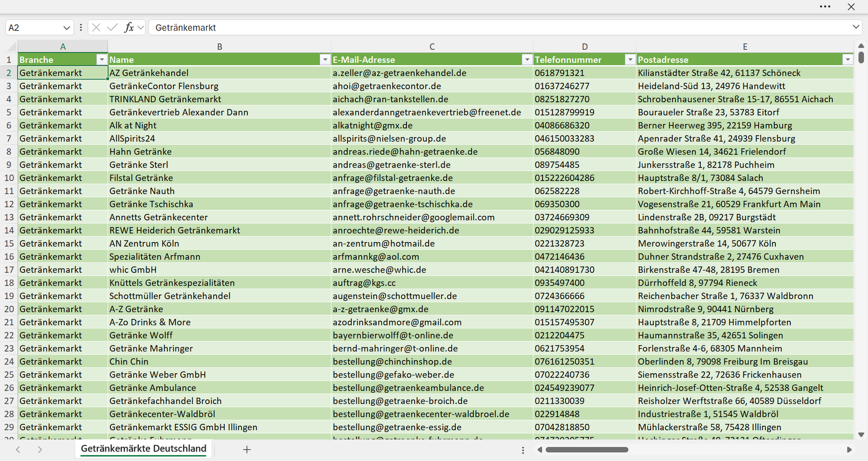Select column C header
This screenshot has height=461, width=868.
click(432, 46)
